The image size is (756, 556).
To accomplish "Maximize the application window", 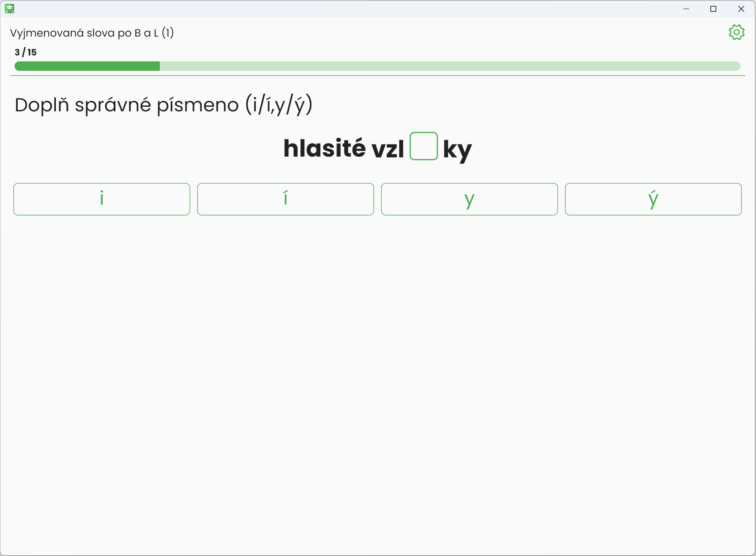I will click(713, 9).
